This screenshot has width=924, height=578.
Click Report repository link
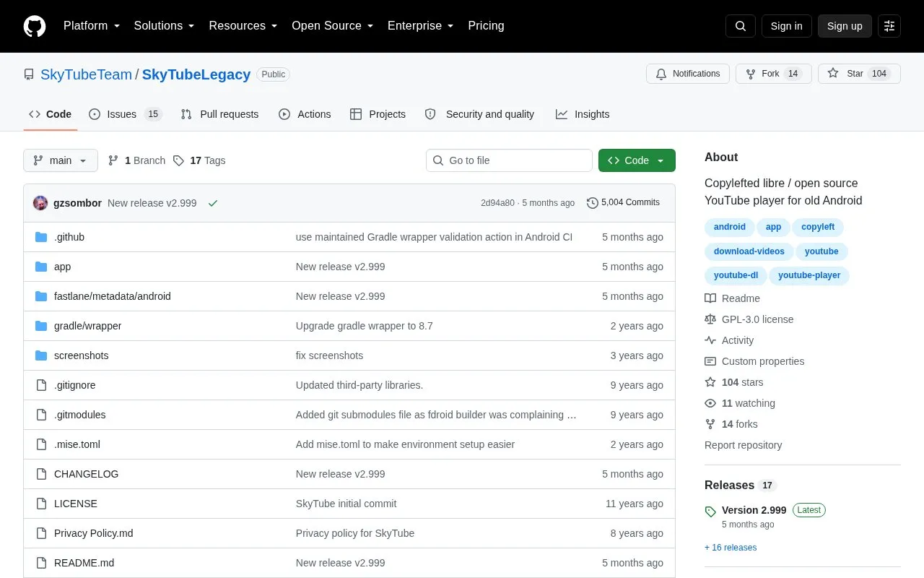coord(743,445)
